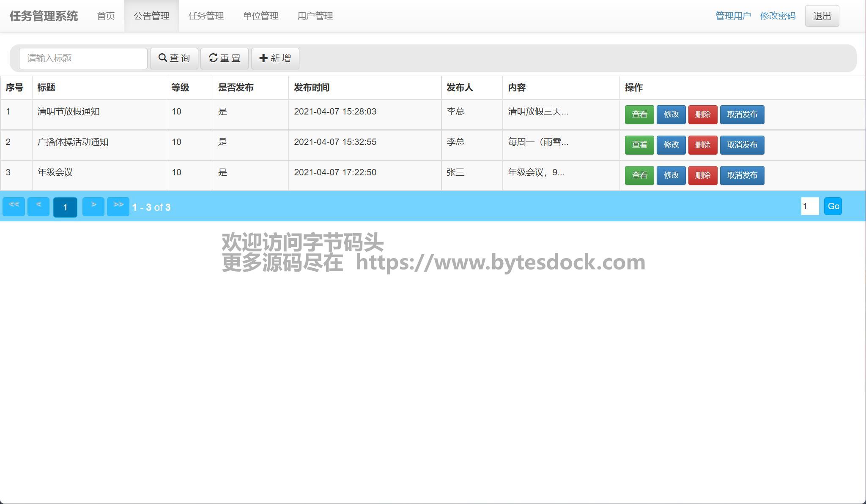
Task: Focus the 请输入标题 search field
Action: point(83,58)
